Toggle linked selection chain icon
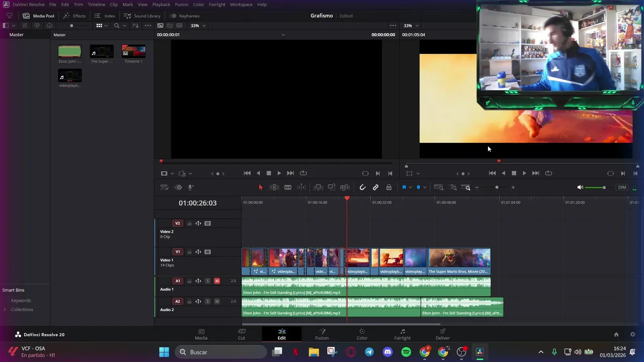The image size is (644, 362). pyautogui.click(x=375, y=188)
